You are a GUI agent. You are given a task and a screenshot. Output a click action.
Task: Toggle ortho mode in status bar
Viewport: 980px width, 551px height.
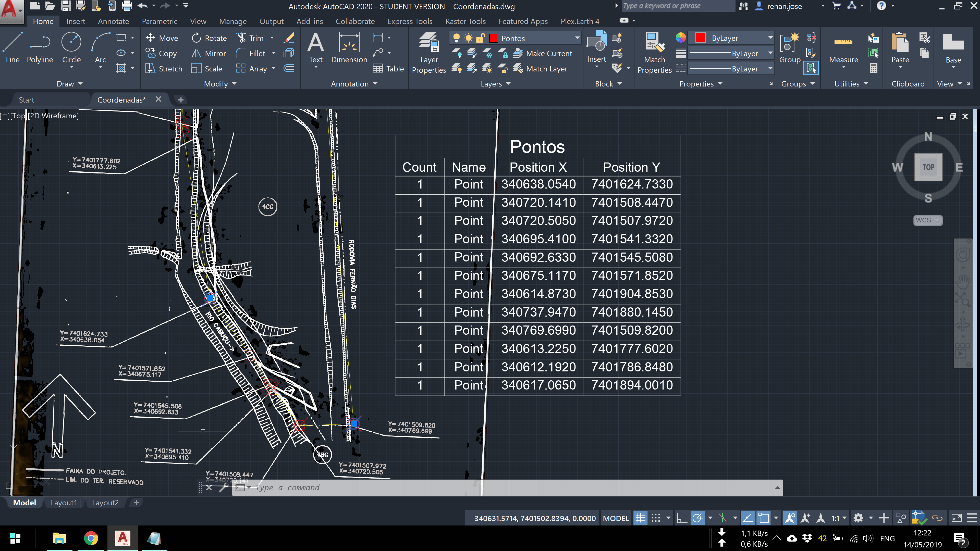[682, 518]
